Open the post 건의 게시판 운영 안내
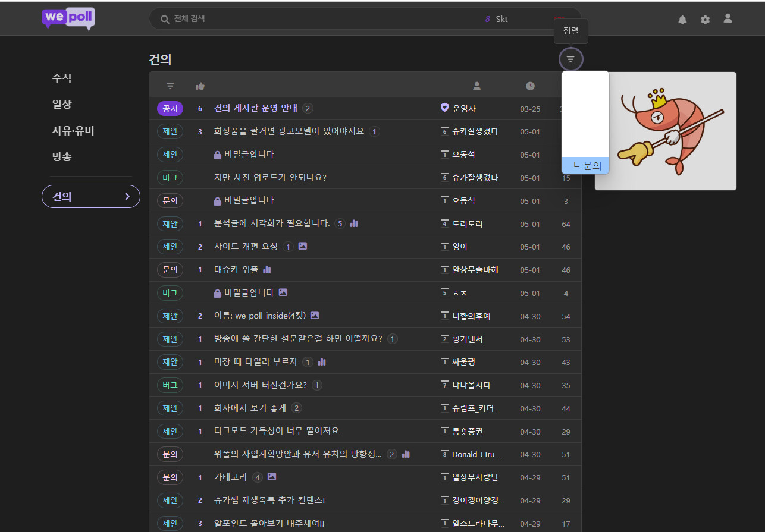Image resolution: width=765 pixels, height=532 pixels. point(255,108)
